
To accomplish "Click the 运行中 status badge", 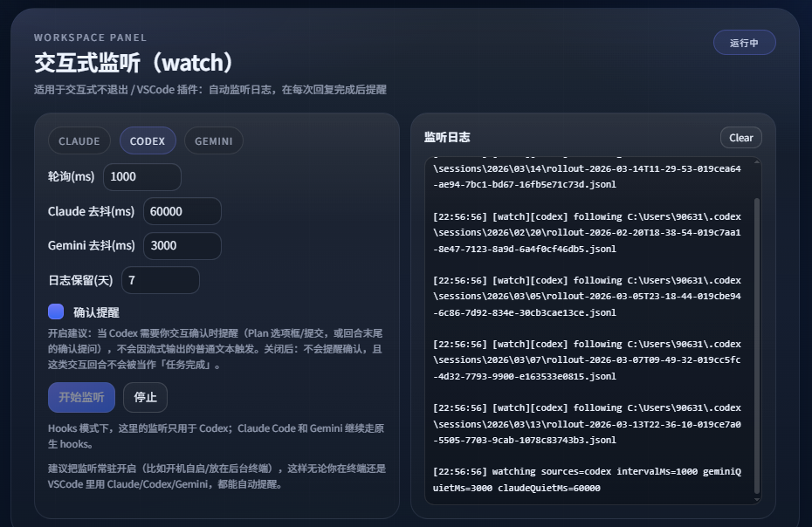I will [x=744, y=43].
